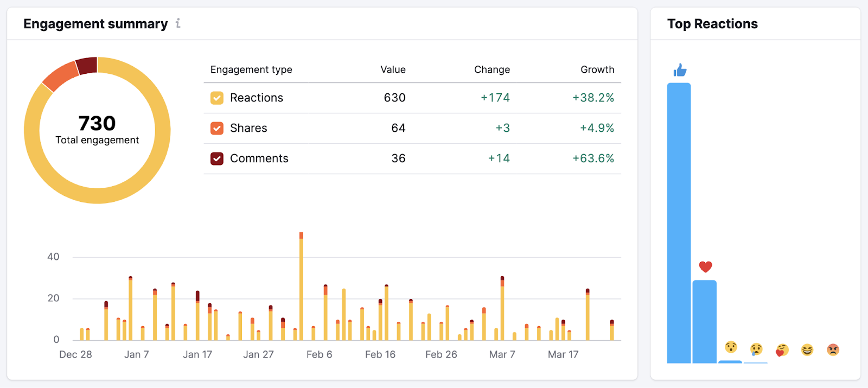Click the info icon beside Engagement summary
The width and height of the screenshot is (868, 388).
[x=178, y=23]
